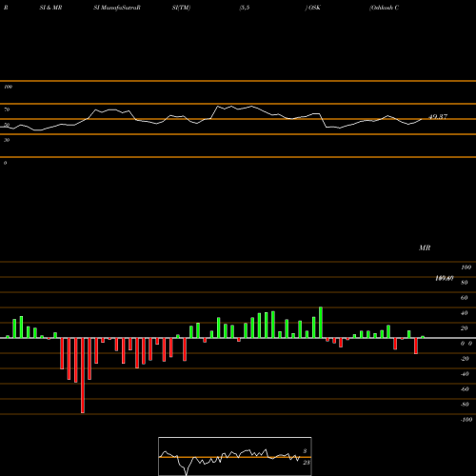The width and height of the screenshot is (476, 476).
Task: Click the '23' label in mini chart
Action: click(x=306, y=463)
